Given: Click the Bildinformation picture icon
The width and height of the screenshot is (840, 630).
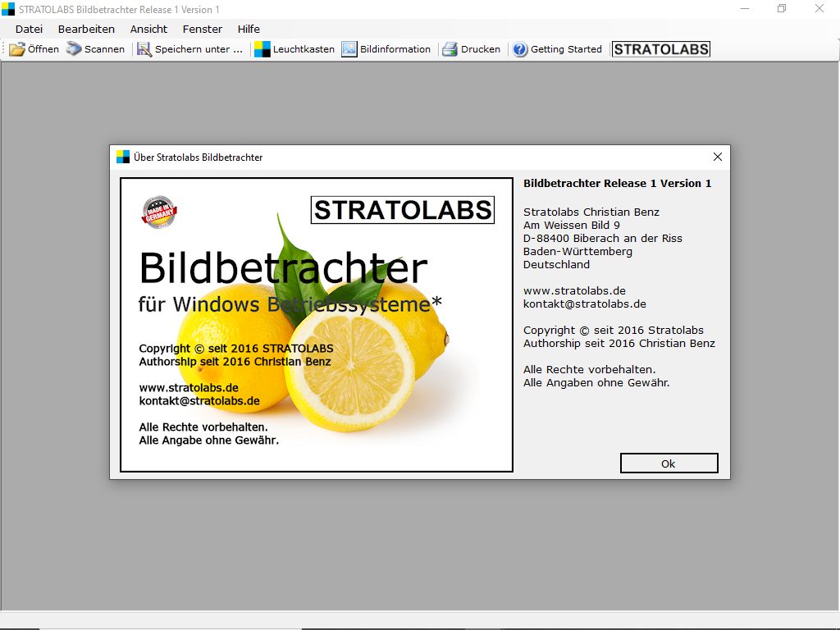Looking at the screenshot, I should tap(349, 49).
